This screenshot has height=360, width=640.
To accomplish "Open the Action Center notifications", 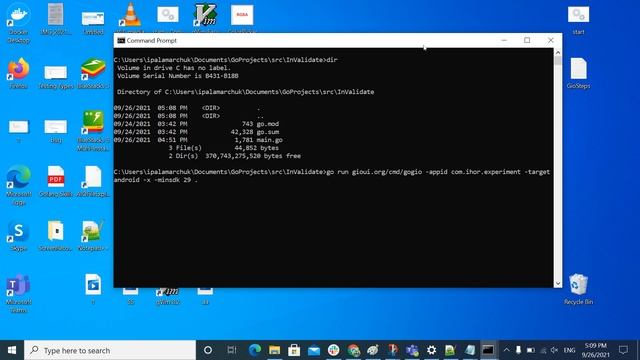I will [623, 350].
